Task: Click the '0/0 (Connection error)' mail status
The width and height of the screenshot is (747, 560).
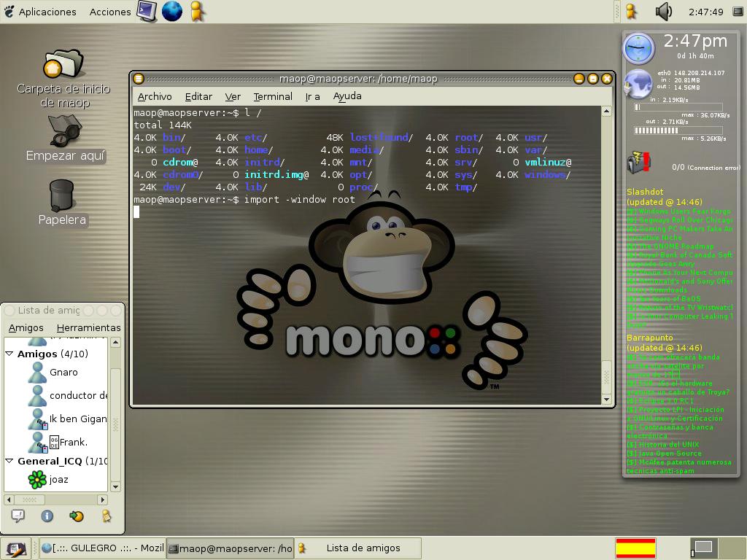Action: (x=705, y=167)
